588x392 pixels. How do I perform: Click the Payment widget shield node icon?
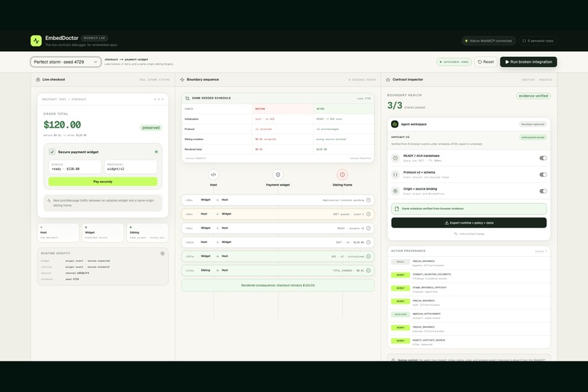278,174
